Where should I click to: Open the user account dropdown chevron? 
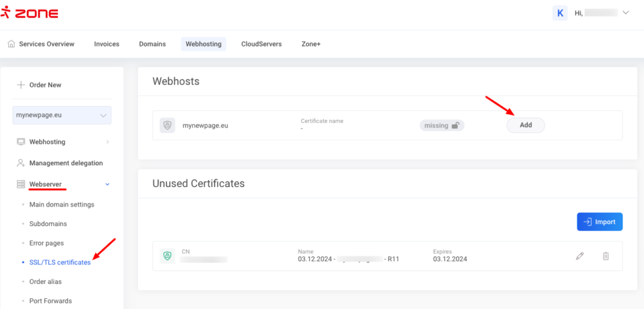[x=625, y=13]
